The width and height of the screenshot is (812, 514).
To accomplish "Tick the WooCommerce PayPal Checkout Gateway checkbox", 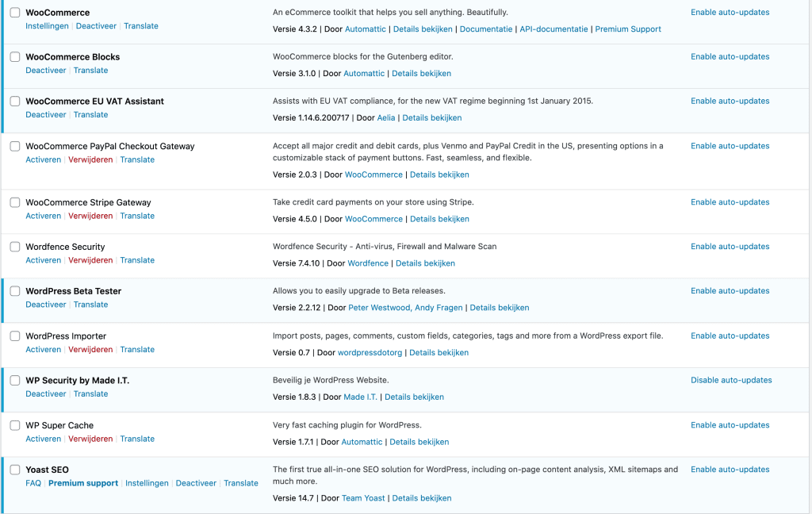I will [15, 147].
